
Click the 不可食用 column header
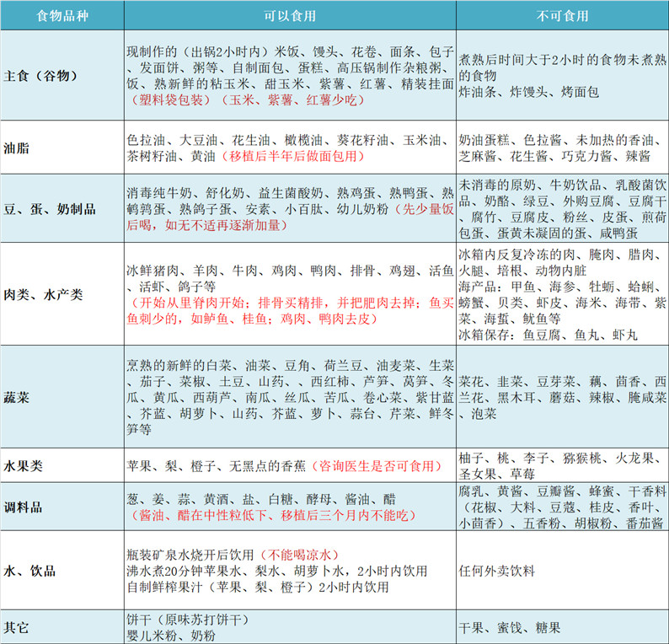point(561,16)
